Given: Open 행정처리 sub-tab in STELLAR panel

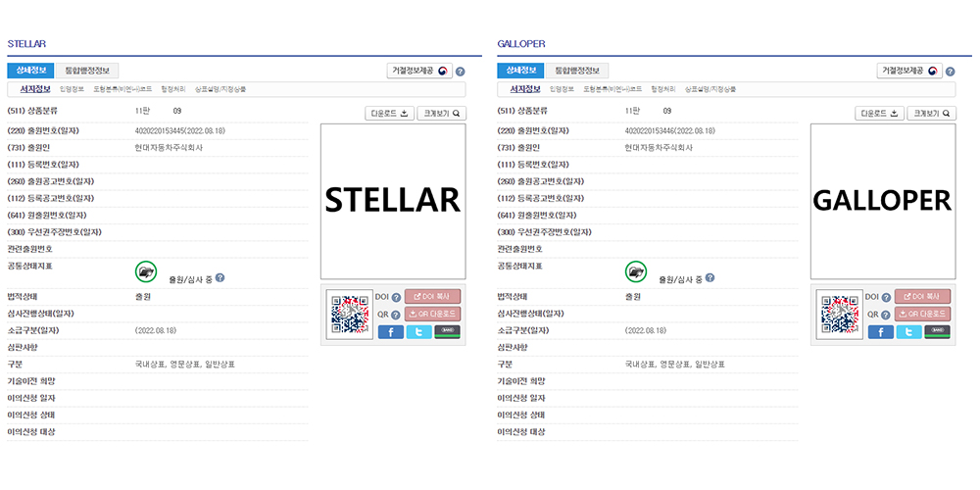Looking at the screenshot, I should point(173,89).
